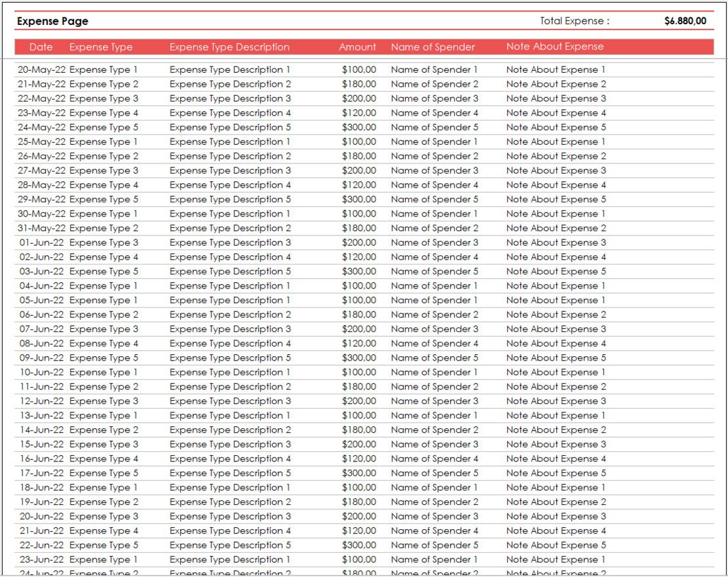Select the last visible row dated 24-Jun-22
This screenshot has width=728, height=577.
(x=41, y=573)
